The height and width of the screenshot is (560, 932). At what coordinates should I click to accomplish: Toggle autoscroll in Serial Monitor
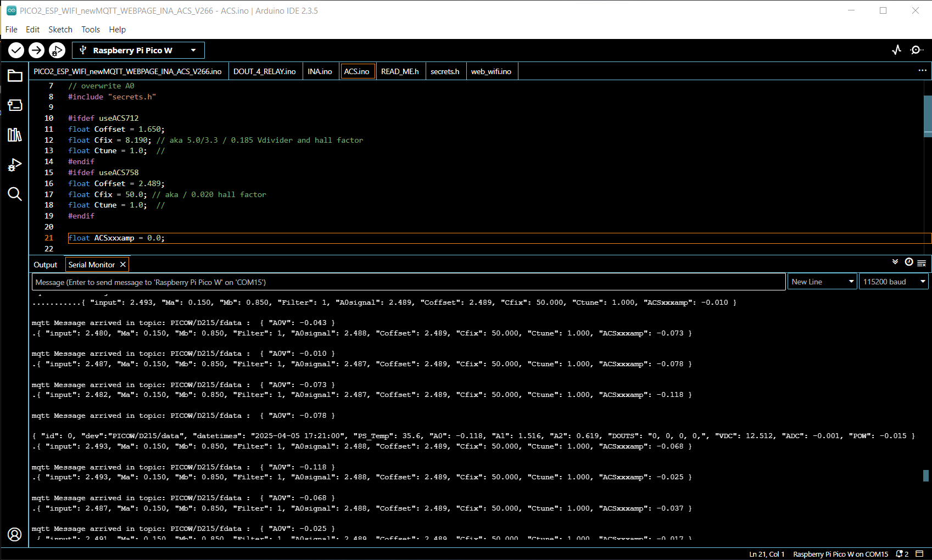(x=895, y=262)
